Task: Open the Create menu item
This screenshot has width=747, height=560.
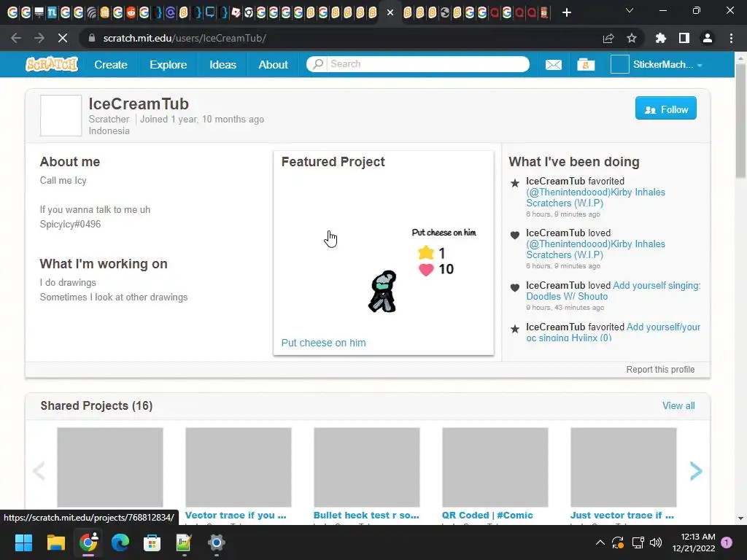Action: 111,64
